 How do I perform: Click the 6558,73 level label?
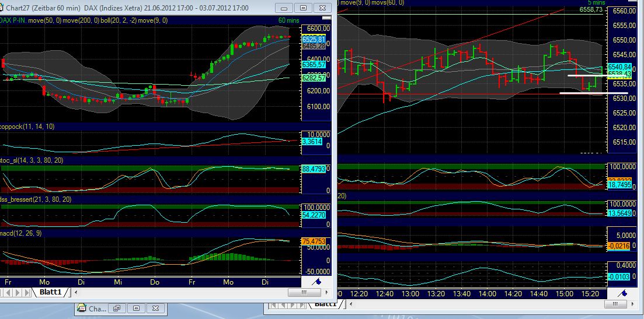click(x=591, y=9)
